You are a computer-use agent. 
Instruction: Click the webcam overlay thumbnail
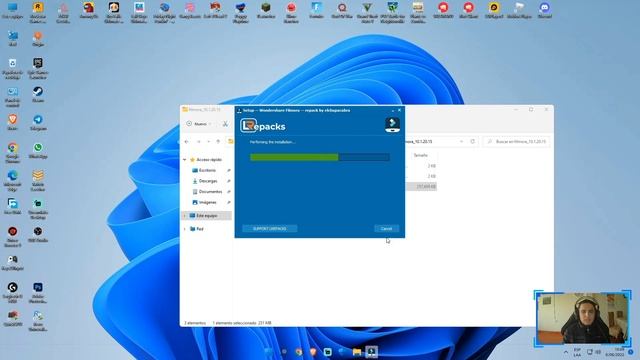point(582,318)
